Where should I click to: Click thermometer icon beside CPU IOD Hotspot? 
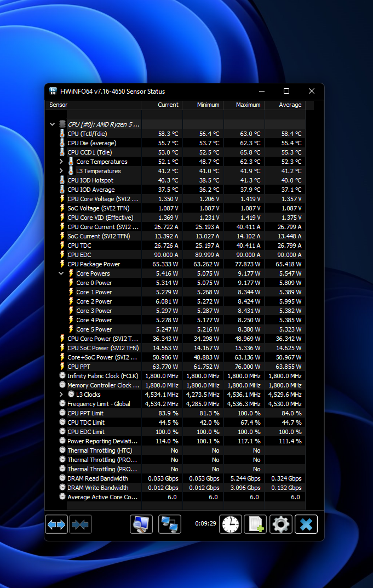pyautogui.click(x=62, y=180)
